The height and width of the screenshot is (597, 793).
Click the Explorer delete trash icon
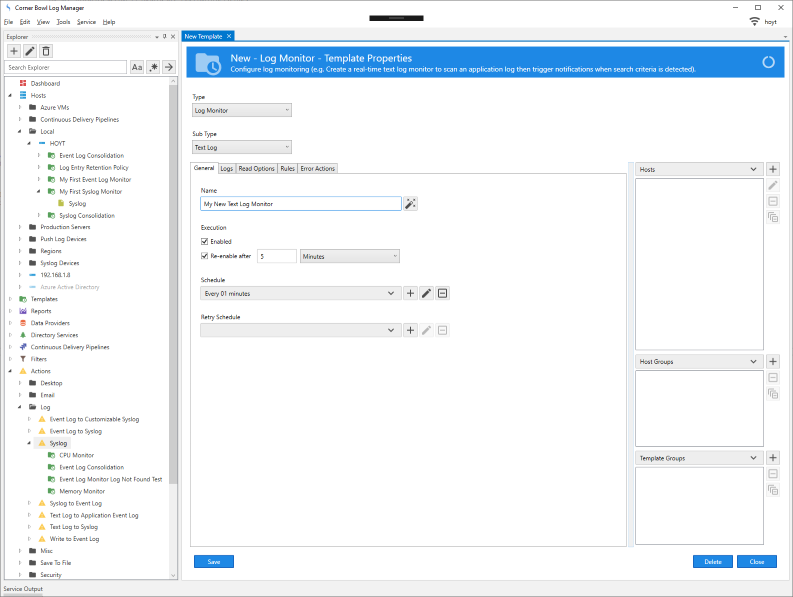pyautogui.click(x=46, y=51)
